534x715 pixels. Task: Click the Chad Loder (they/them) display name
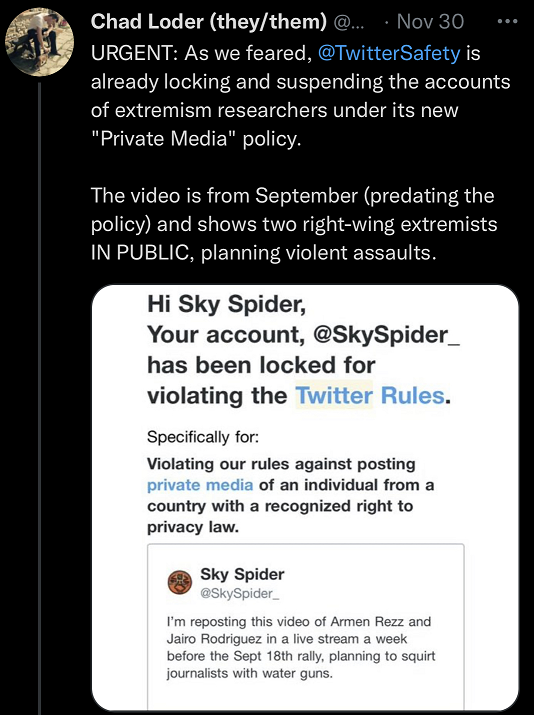pos(208,21)
